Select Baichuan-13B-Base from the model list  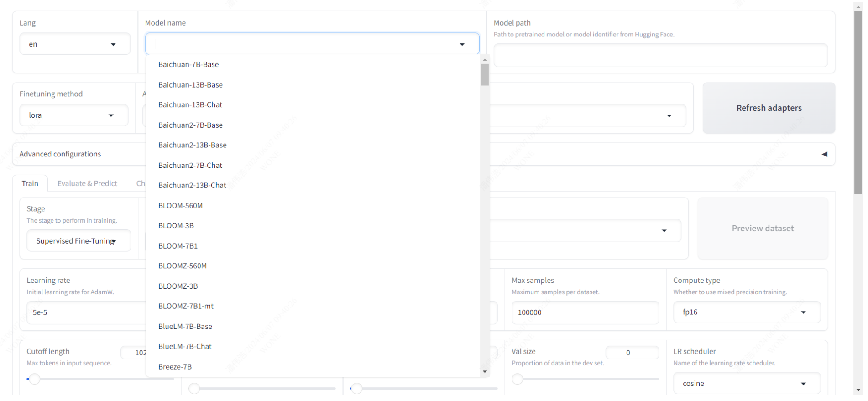[x=313, y=85]
